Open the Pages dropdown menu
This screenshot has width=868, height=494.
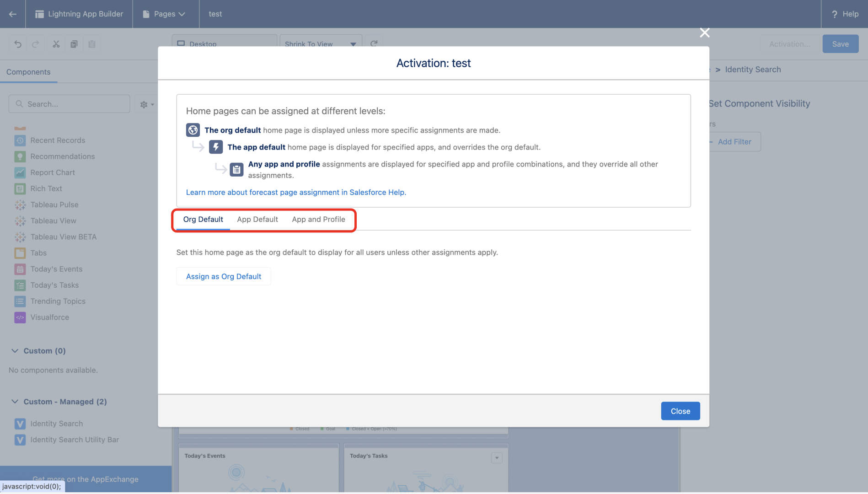(164, 14)
